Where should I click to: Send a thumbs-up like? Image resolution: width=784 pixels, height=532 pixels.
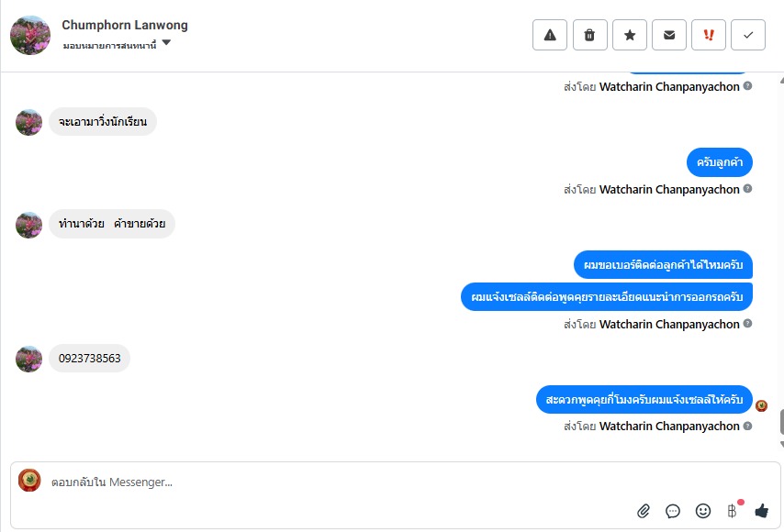pos(761,511)
